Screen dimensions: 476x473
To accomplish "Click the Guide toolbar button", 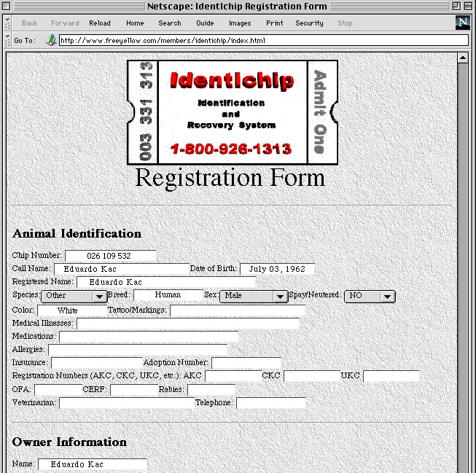I will (205, 23).
